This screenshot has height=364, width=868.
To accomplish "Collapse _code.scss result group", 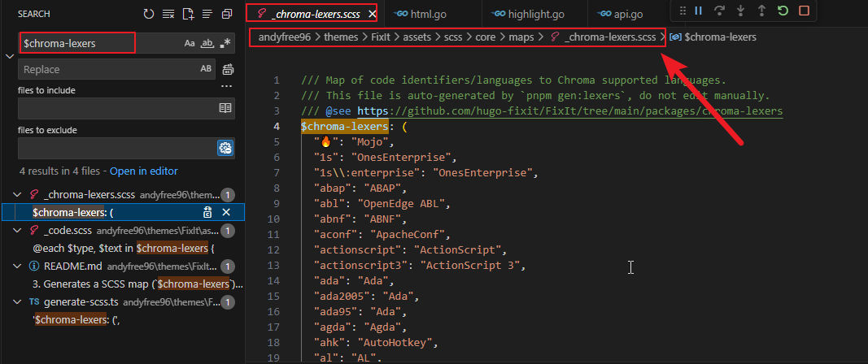I will (18, 230).
